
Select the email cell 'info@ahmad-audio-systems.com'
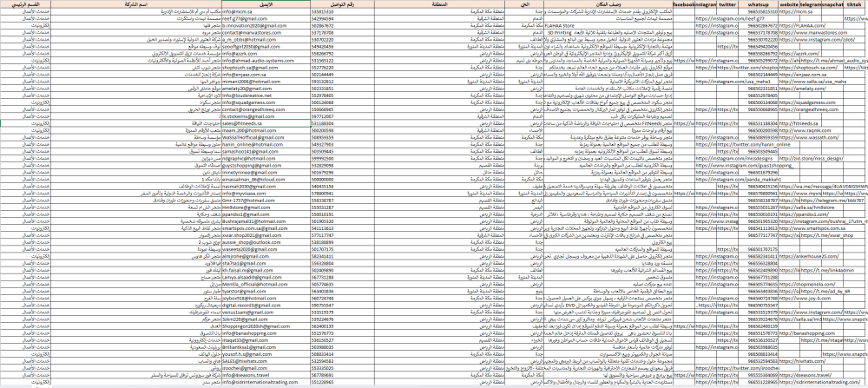[x=266, y=61]
